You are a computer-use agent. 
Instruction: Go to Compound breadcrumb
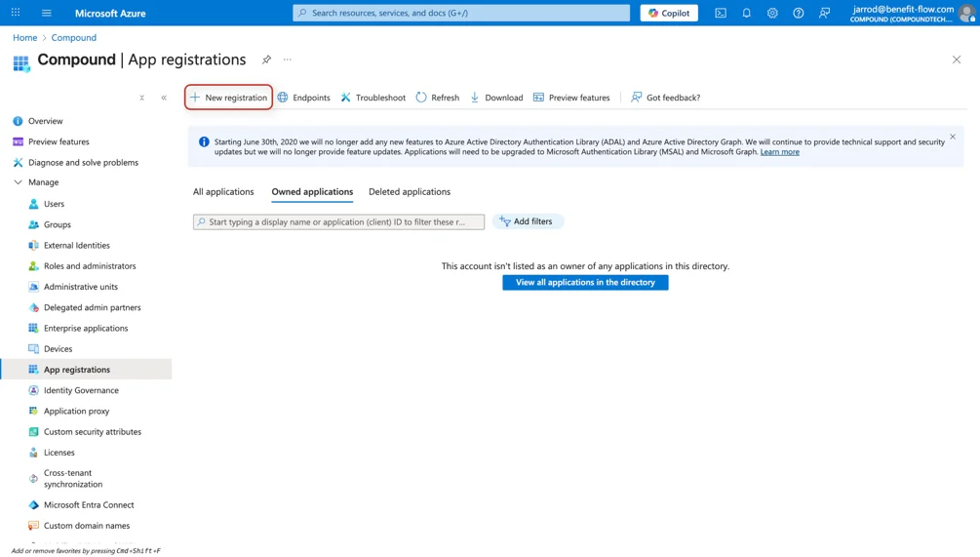(74, 37)
